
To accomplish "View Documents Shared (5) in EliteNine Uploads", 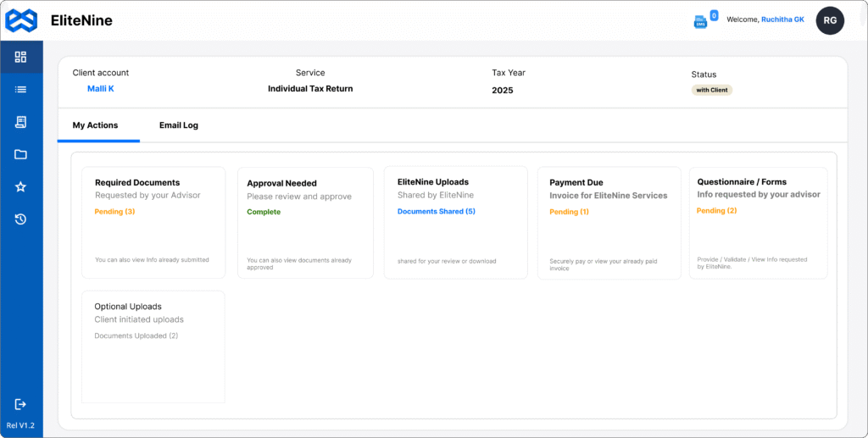I will coord(437,212).
